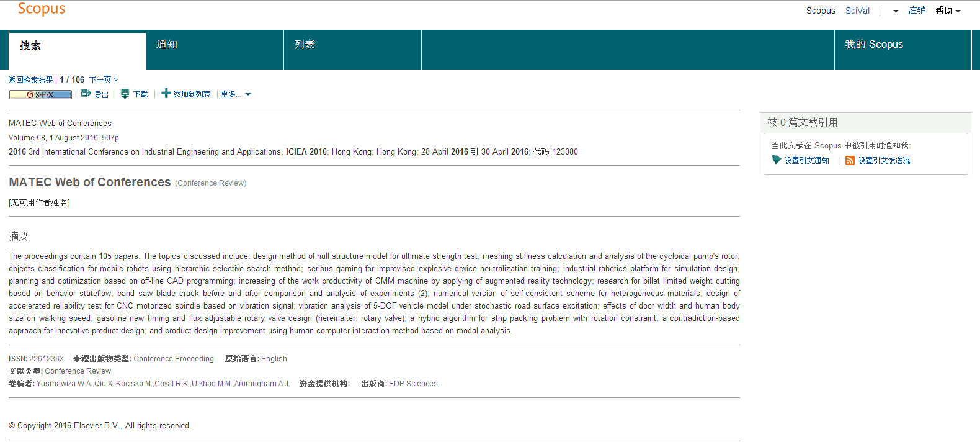Expand the 更多 dropdown menu

pyautogui.click(x=236, y=94)
